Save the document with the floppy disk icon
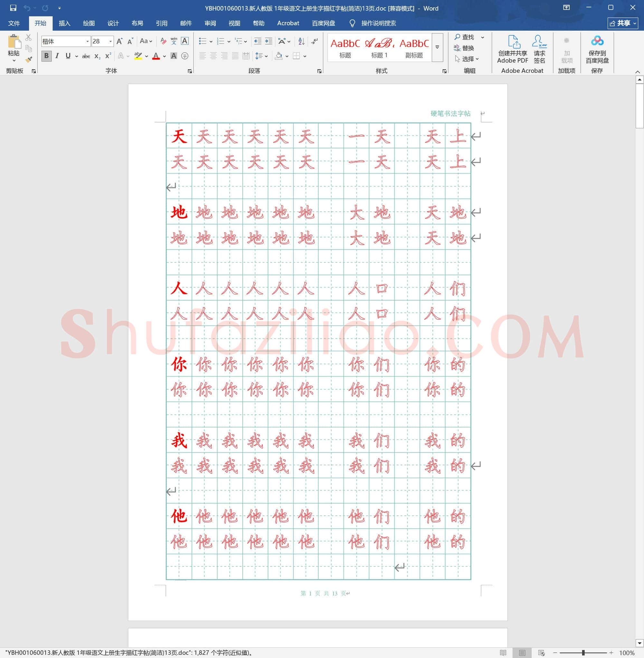644x658 pixels. pyautogui.click(x=13, y=8)
